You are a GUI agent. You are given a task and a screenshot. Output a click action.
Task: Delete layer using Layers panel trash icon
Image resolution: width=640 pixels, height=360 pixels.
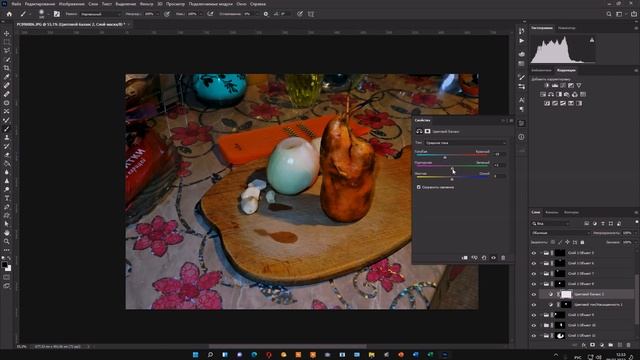(629, 345)
